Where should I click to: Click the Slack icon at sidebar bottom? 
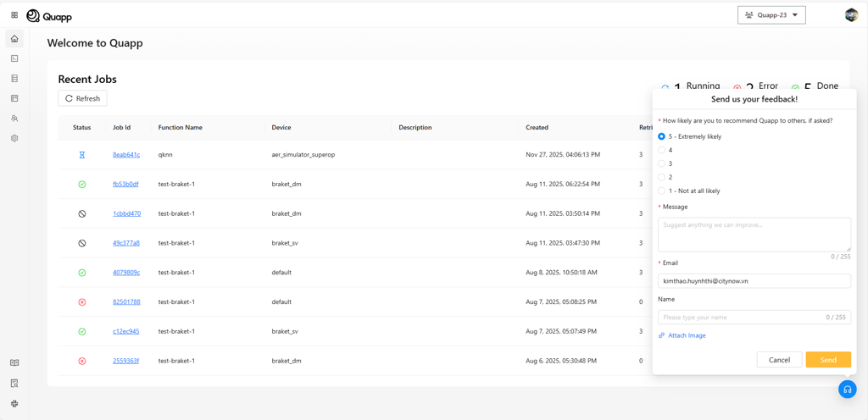click(14, 404)
